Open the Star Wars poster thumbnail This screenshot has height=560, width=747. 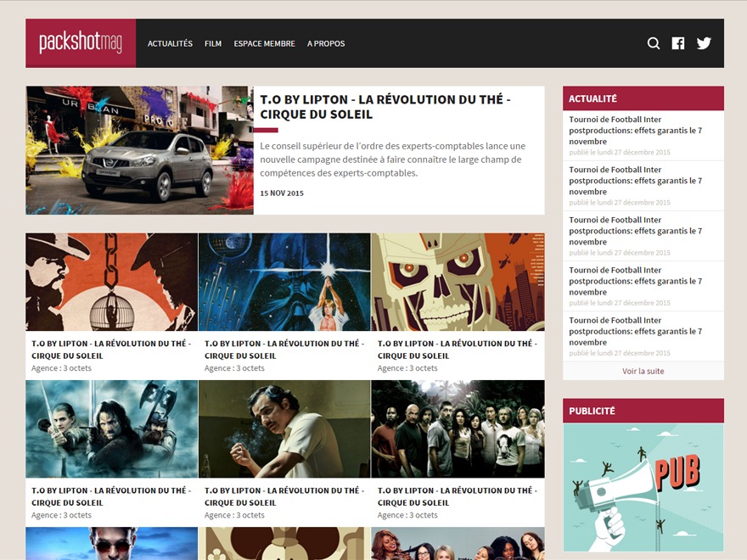point(284,282)
